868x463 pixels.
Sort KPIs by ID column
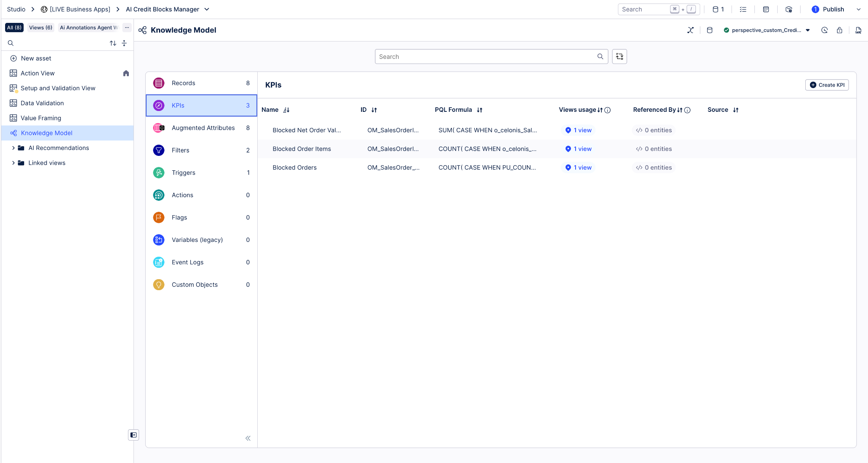pos(374,110)
